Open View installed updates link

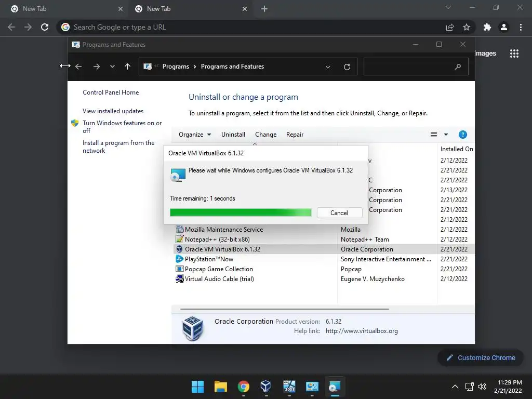click(x=113, y=111)
